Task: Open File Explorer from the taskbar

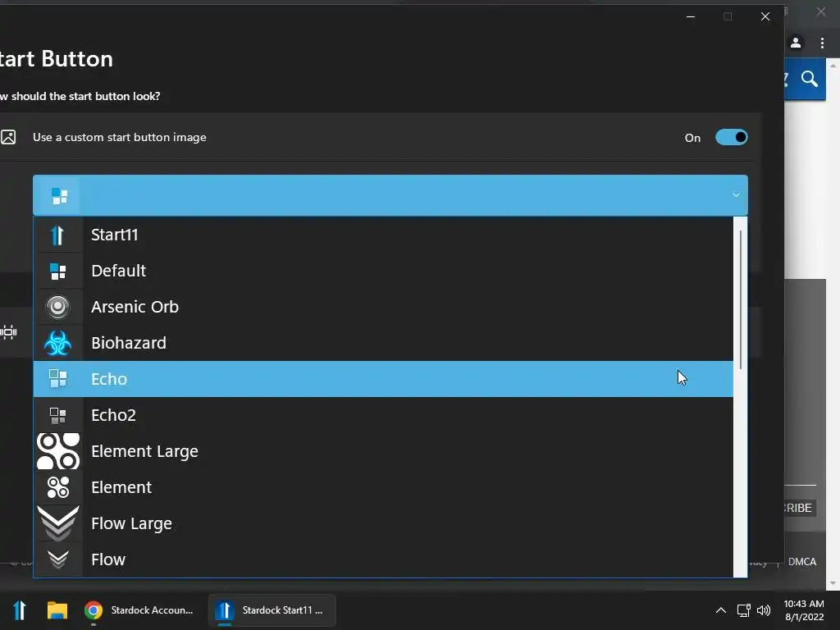Action: 57,610
